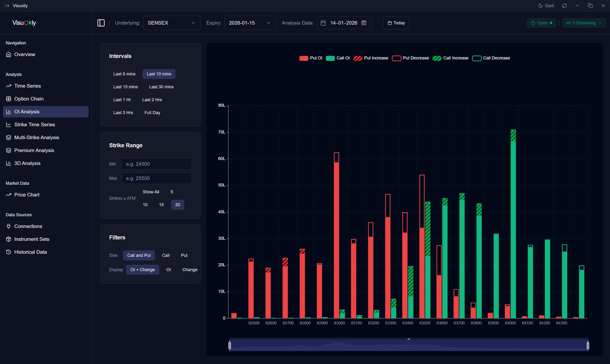Image resolution: width=610 pixels, height=364 pixels.
Task: Switch side filter to Put only
Action: (184, 255)
